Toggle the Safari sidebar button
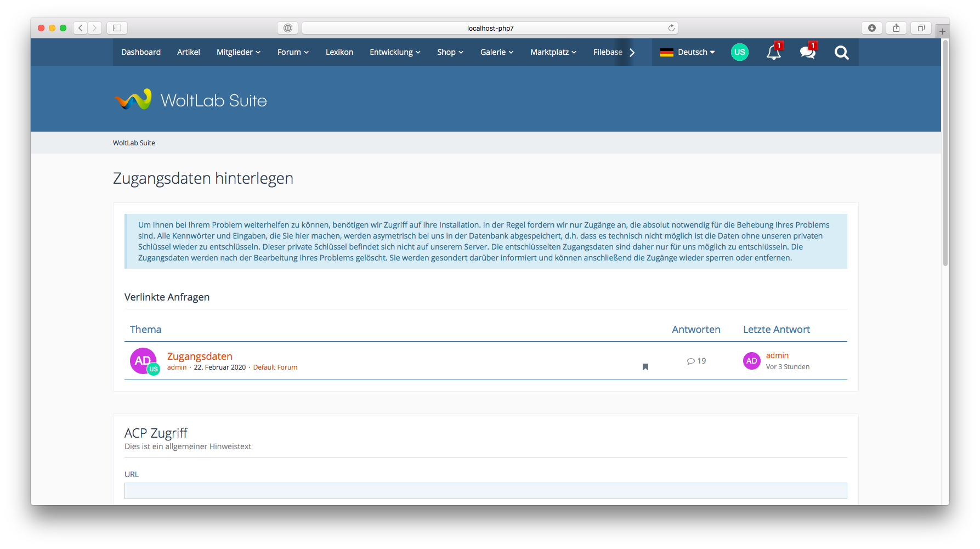The width and height of the screenshot is (980, 549). click(x=117, y=28)
